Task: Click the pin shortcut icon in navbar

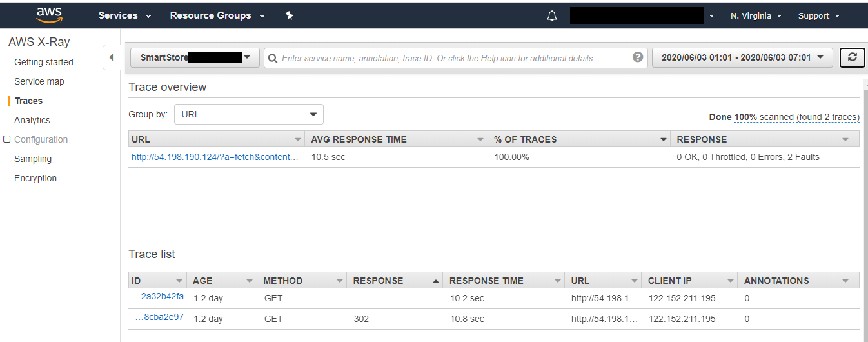Action: (x=290, y=15)
